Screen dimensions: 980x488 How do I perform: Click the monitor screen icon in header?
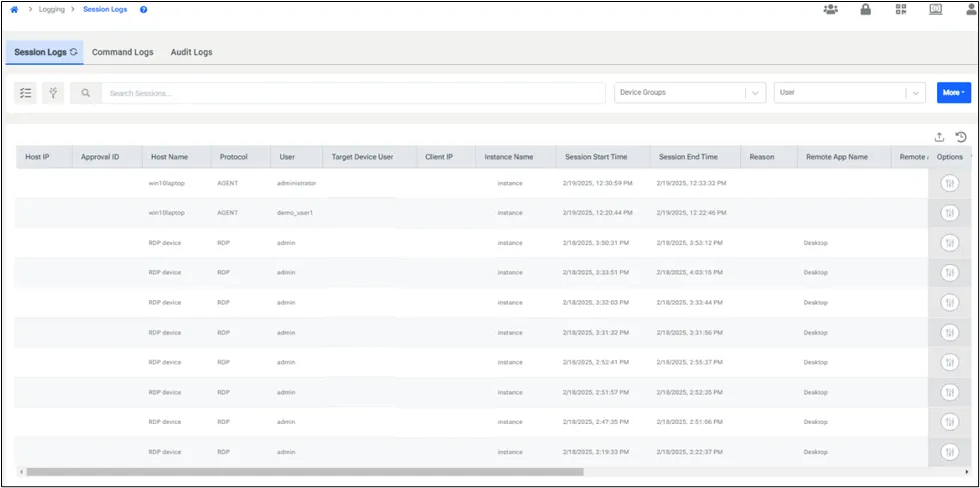936,9
